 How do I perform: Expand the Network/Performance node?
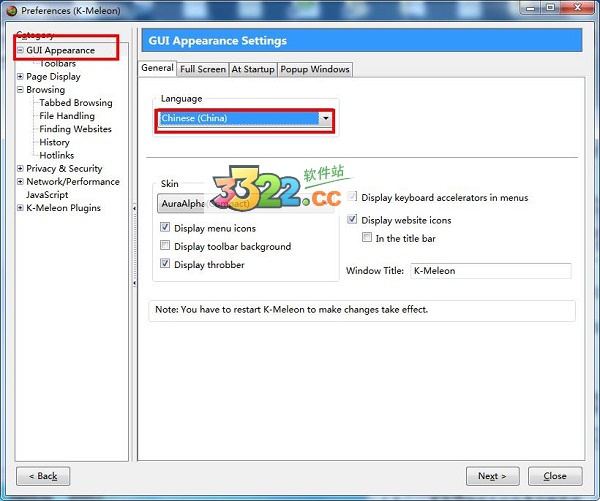pyautogui.click(x=20, y=181)
